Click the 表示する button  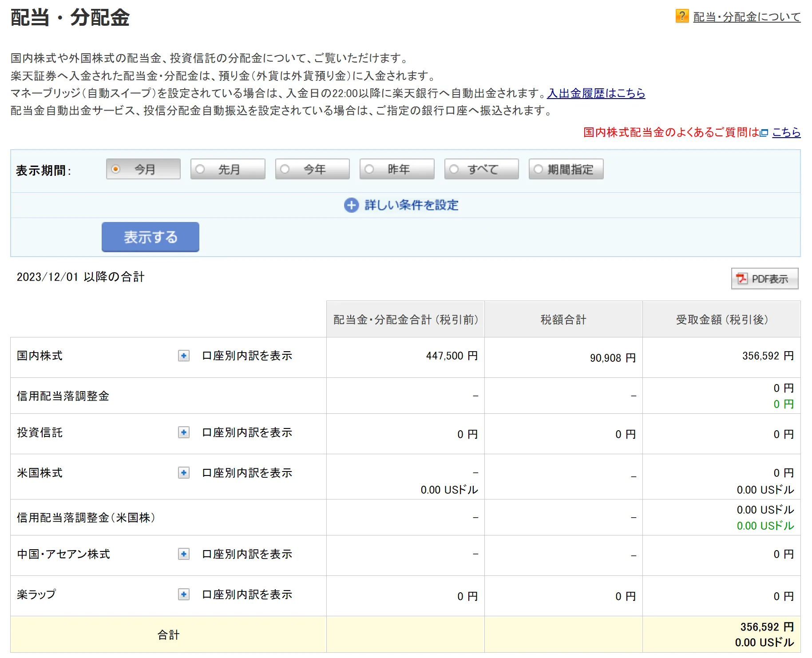coord(151,237)
